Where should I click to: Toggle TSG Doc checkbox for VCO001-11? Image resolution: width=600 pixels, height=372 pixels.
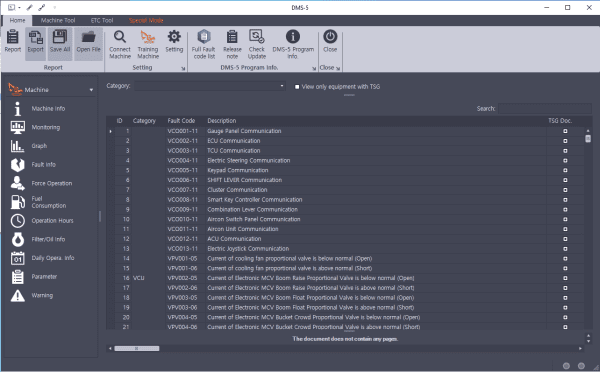[x=565, y=131]
